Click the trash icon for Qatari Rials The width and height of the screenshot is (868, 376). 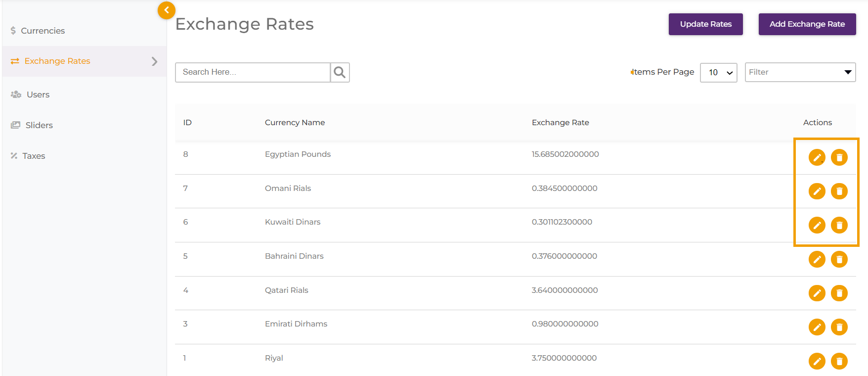click(839, 293)
